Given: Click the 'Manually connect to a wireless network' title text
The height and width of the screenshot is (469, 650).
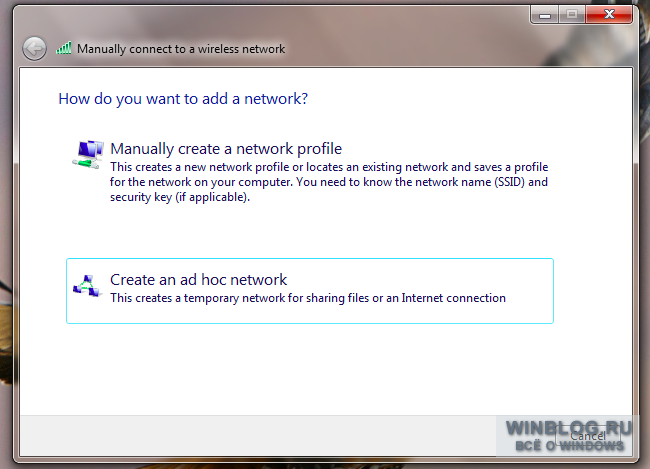Looking at the screenshot, I should tap(181, 49).
